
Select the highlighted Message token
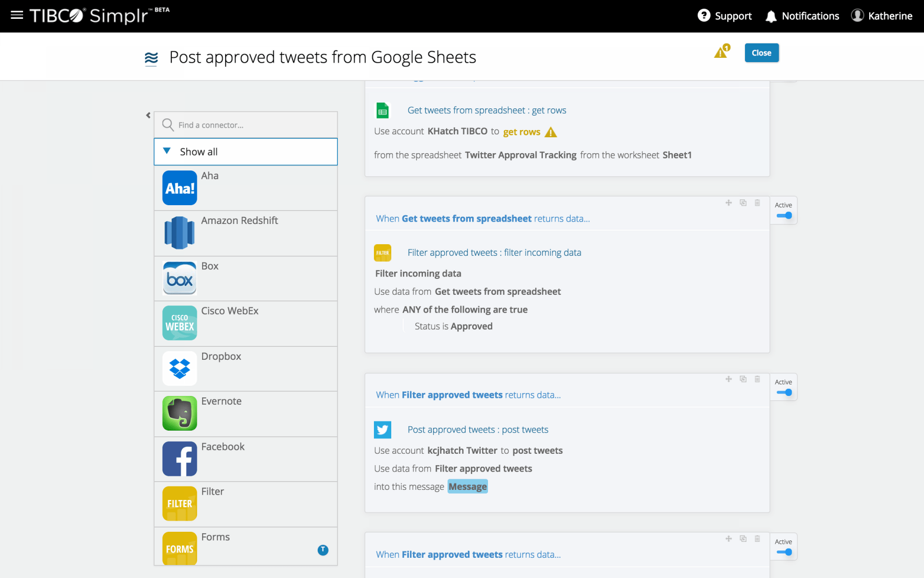pyautogui.click(x=467, y=486)
